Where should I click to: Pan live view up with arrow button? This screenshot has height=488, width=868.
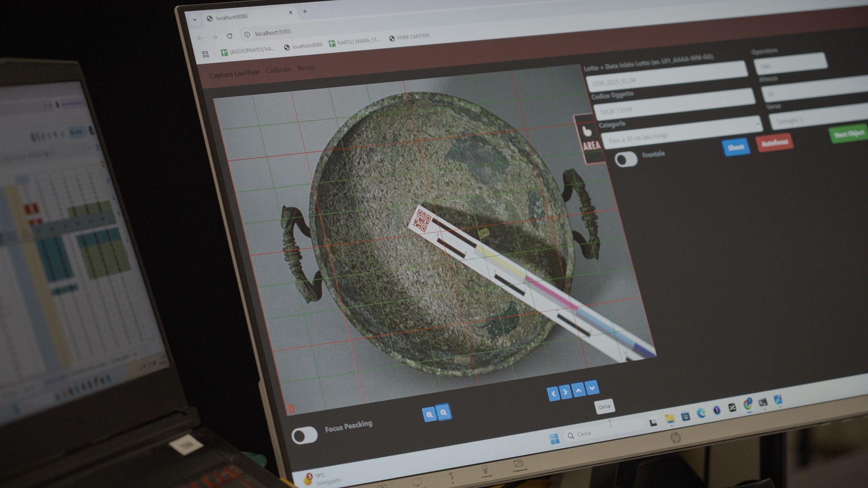(578, 390)
